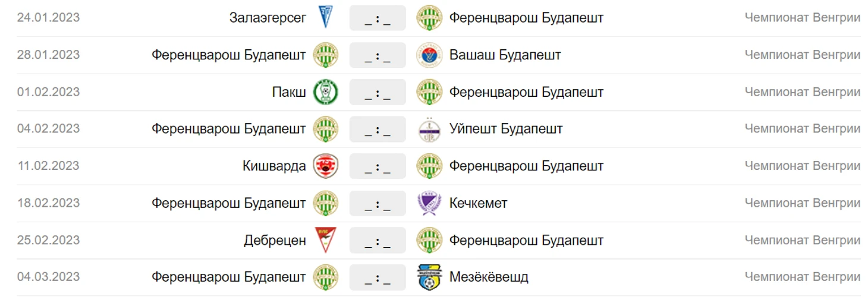Open score placeholder for Кечкемет match
Image resolution: width=868 pixels, height=300 pixels.
(378, 204)
